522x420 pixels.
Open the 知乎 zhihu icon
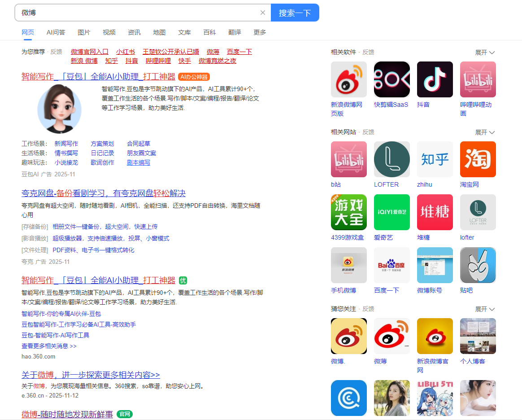[435, 159]
